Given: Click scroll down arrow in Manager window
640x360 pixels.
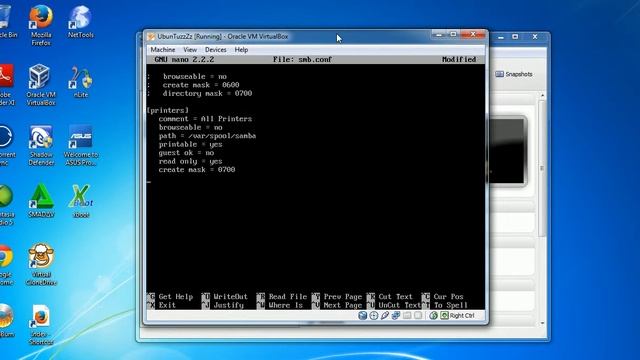Looking at the screenshot, I should 542,323.
